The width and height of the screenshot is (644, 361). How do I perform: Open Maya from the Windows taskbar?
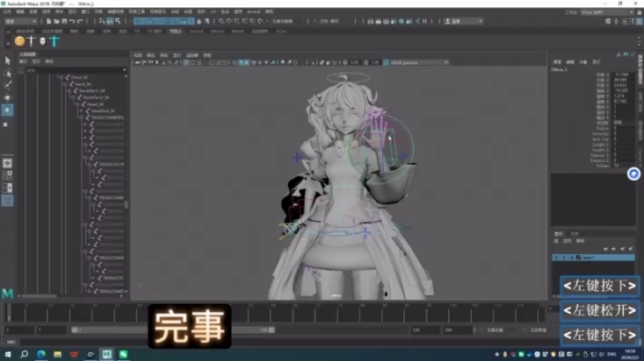pyautogui.click(x=107, y=354)
